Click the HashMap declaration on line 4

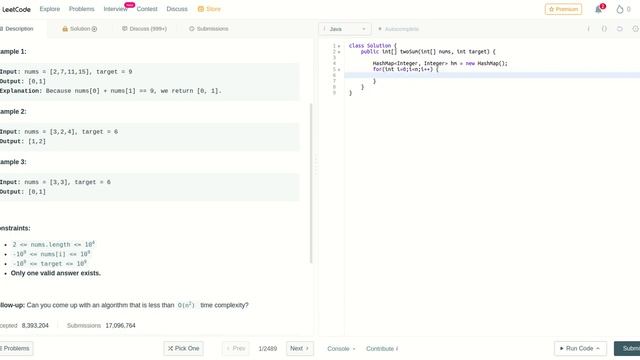point(440,64)
